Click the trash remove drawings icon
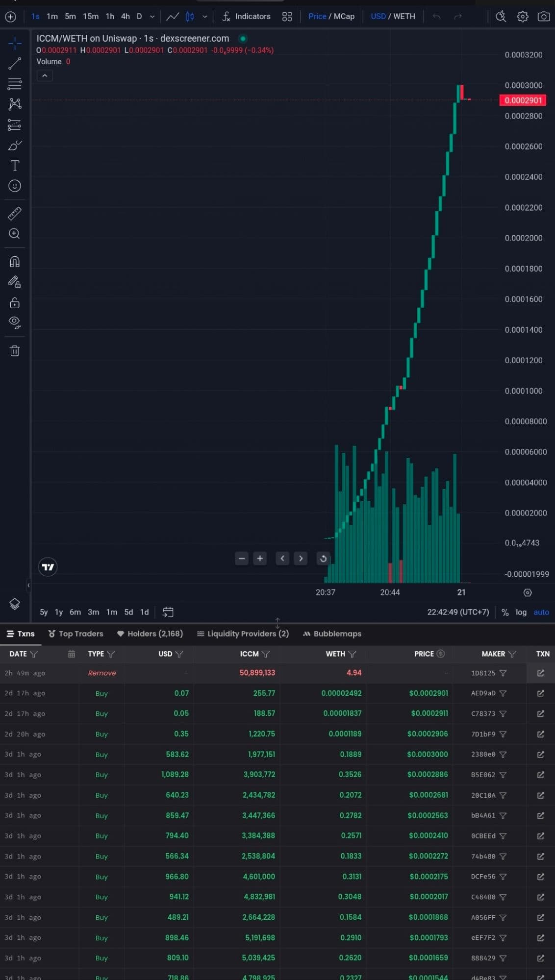 15,350
